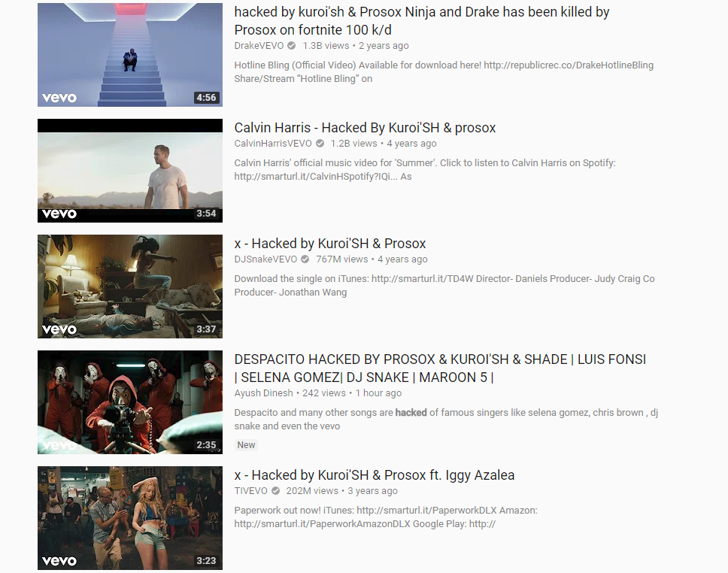Open the TIVEVO Iggy Azalea video thumbnail
Image resolution: width=728 pixels, height=573 pixels.
click(130, 518)
